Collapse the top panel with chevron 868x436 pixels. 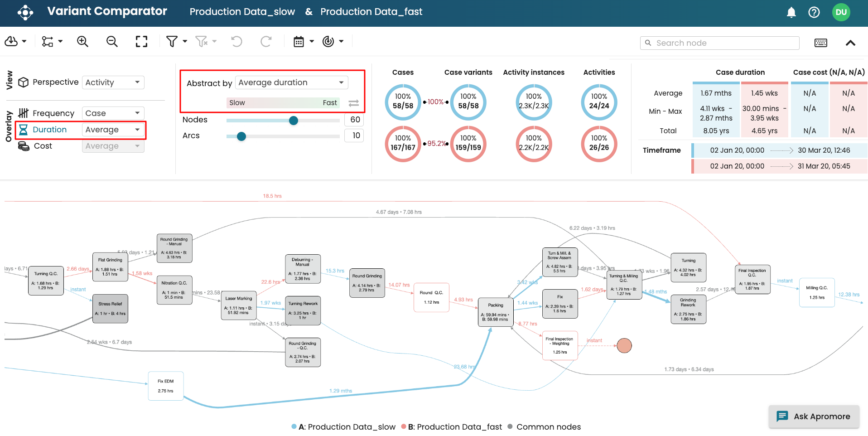850,43
